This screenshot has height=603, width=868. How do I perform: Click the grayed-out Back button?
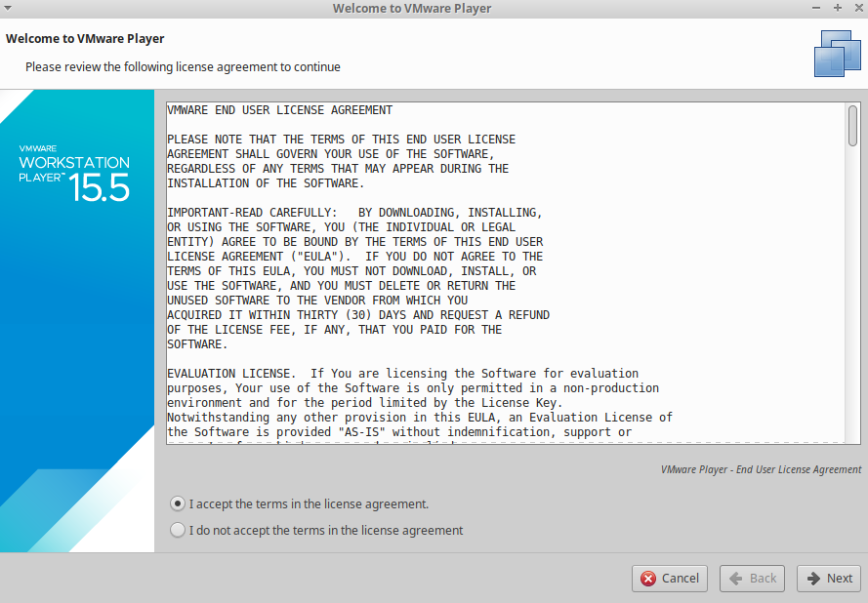[x=752, y=578]
